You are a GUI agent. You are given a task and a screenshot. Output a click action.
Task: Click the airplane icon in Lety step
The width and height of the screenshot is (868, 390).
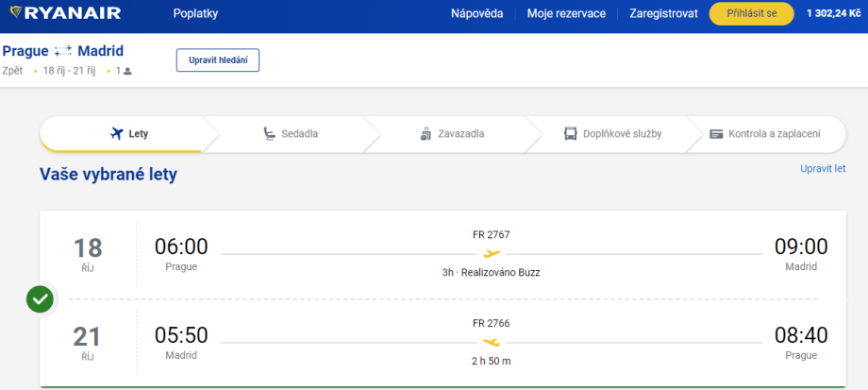[x=118, y=133]
